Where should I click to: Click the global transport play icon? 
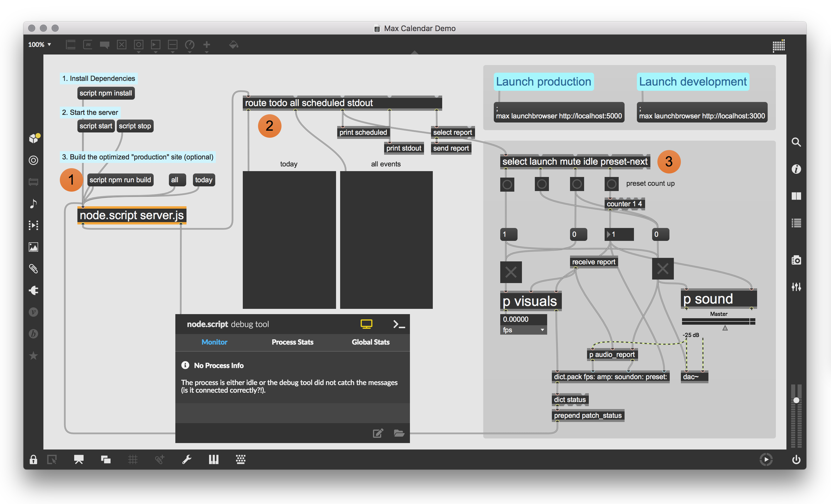(766, 459)
